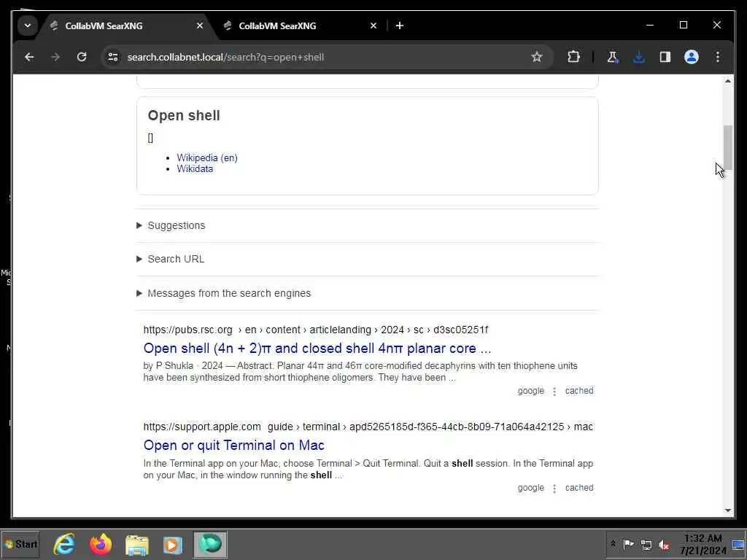This screenshot has width=747, height=560.
Task: Open Windows Media Player from taskbar
Action: coord(173,545)
